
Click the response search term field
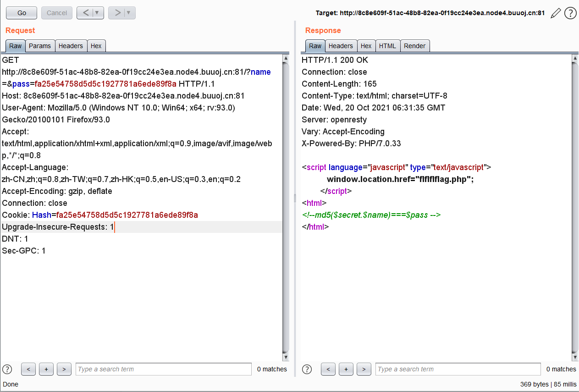[458, 369]
